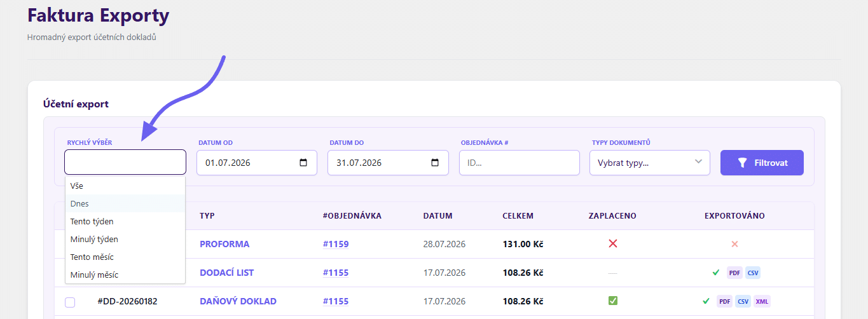The width and height of the screenshot is (868, 319).
Task: Click the XML badge in the Daňový doklad row
Action: 762,301
